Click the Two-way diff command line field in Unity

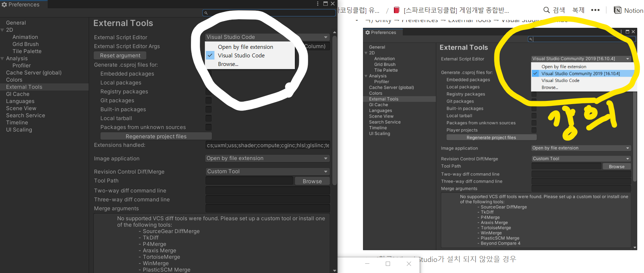click(x=268, y=191)
